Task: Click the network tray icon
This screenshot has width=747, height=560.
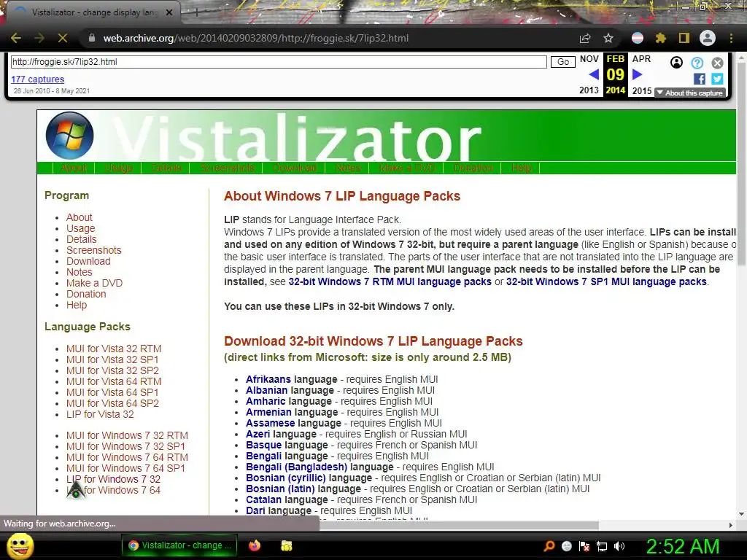Action: [x=602, y=547]
